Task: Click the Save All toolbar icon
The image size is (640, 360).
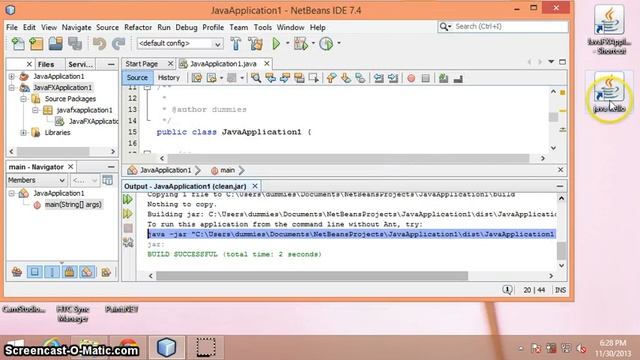Action: (x=75, y=43)
